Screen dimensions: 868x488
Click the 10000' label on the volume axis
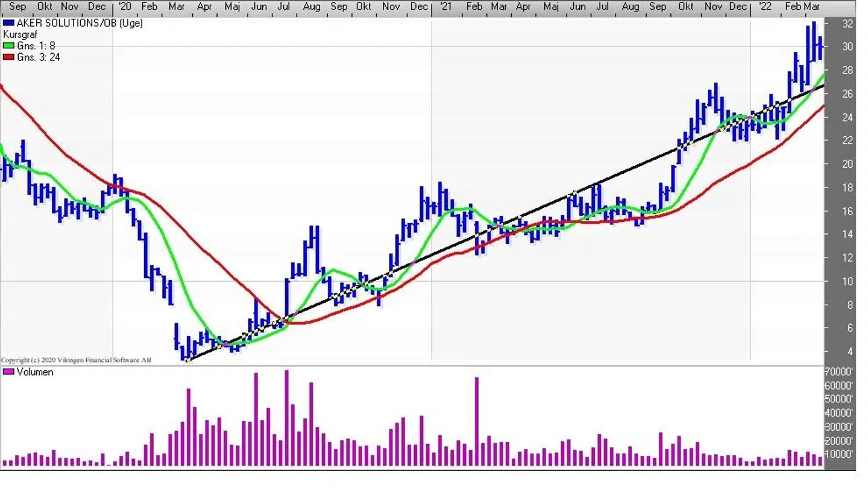tap(838, 454)
